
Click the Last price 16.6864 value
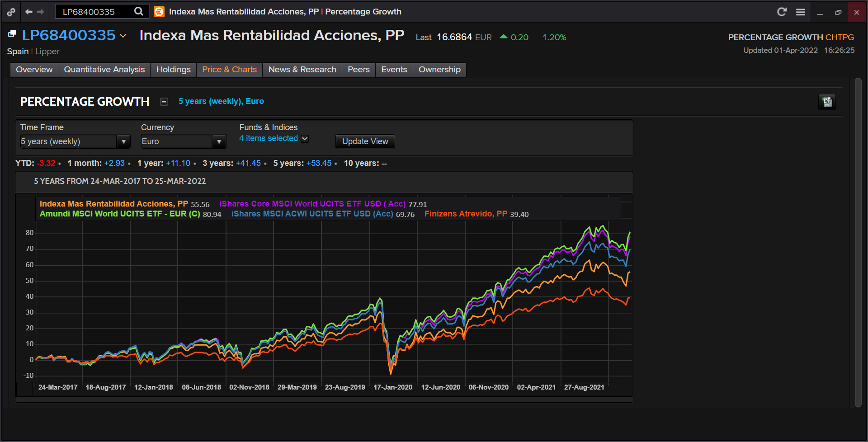454,37
